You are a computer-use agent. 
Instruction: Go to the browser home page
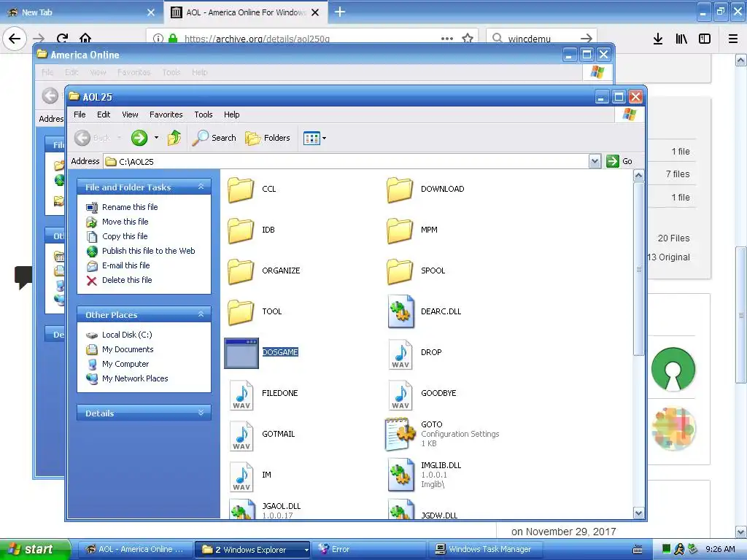click(x=85, y=38)
